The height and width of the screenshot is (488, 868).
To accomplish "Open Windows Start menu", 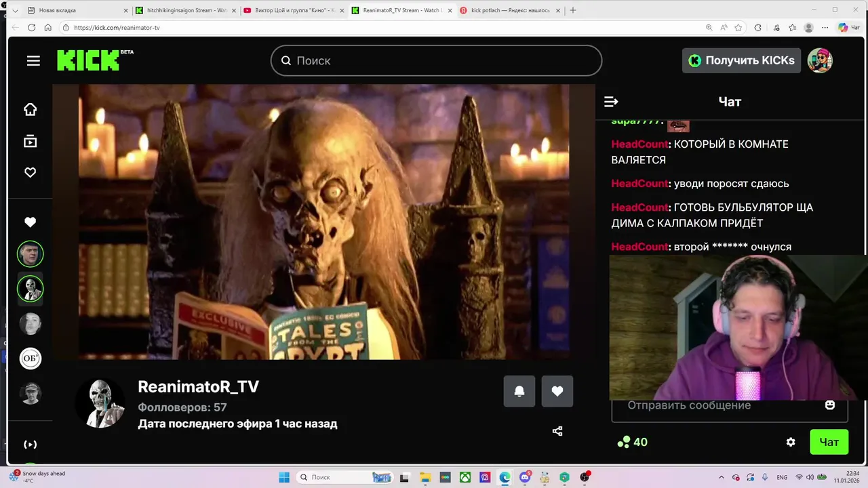I will click(x=284, y=477).
